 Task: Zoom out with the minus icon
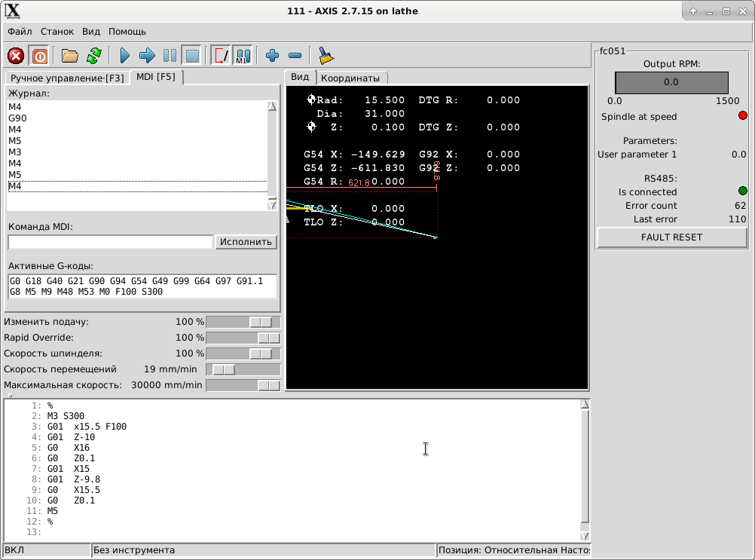pyautogui.click(x=295, y=56)
